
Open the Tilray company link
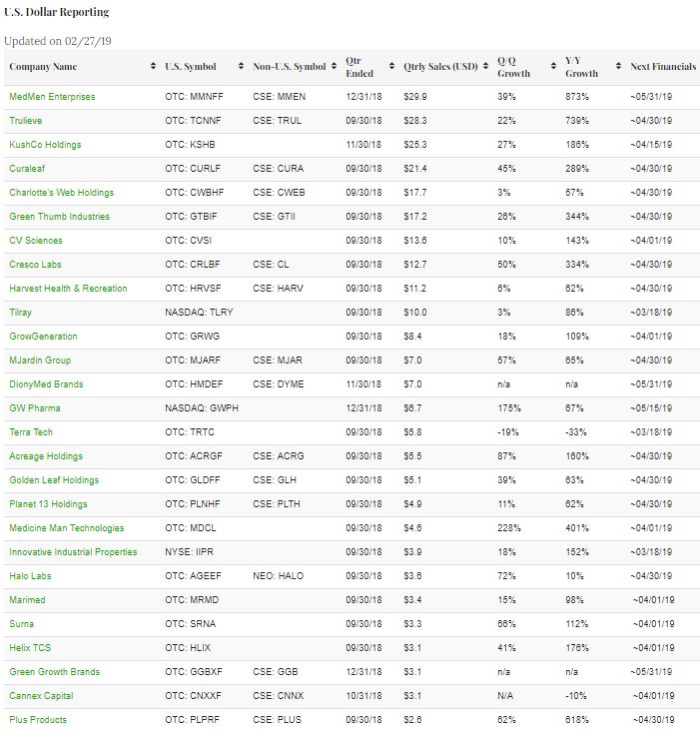click(20, 313)
